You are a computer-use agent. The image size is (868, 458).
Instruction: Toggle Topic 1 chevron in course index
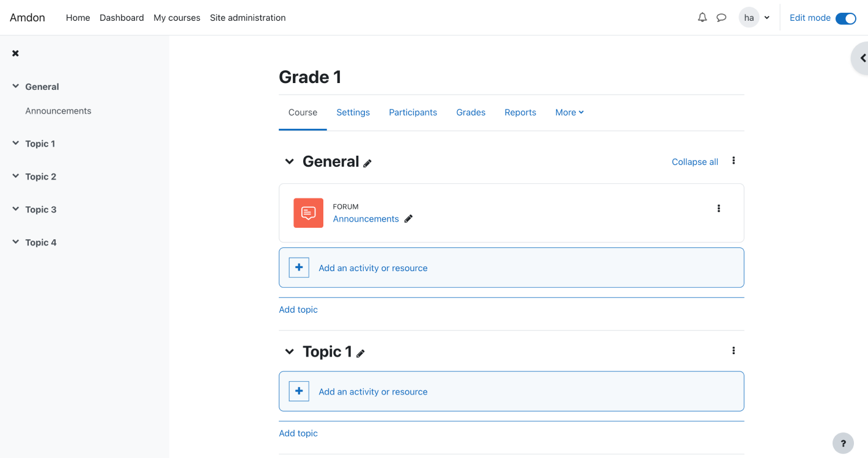click(x=16, y=143)
